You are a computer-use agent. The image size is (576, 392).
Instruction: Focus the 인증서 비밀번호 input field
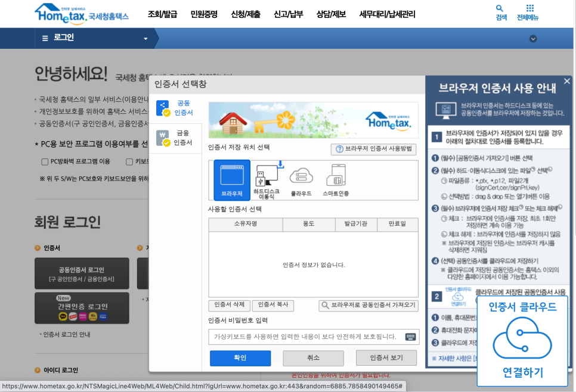click(314, 337)
